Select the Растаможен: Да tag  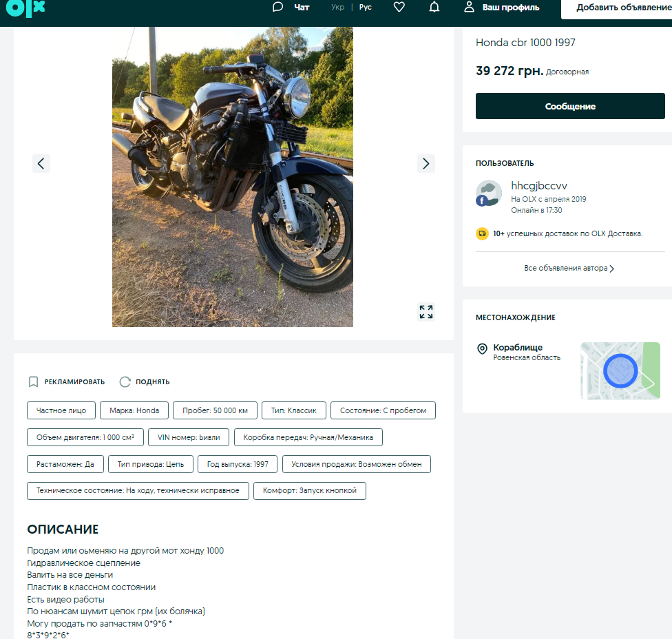point(65,464)
